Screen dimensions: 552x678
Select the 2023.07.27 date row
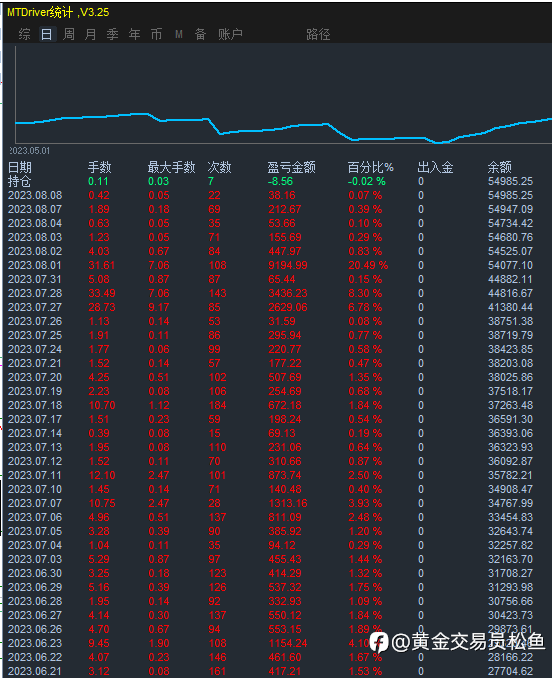pos(35,307)
